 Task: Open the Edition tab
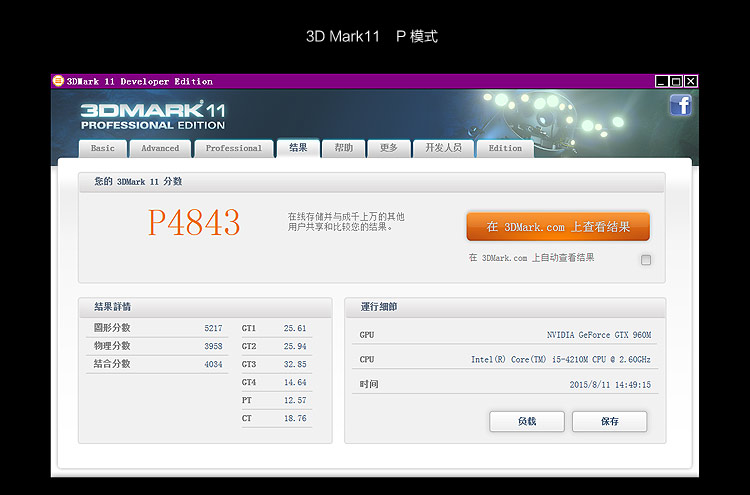pos(505,148)
